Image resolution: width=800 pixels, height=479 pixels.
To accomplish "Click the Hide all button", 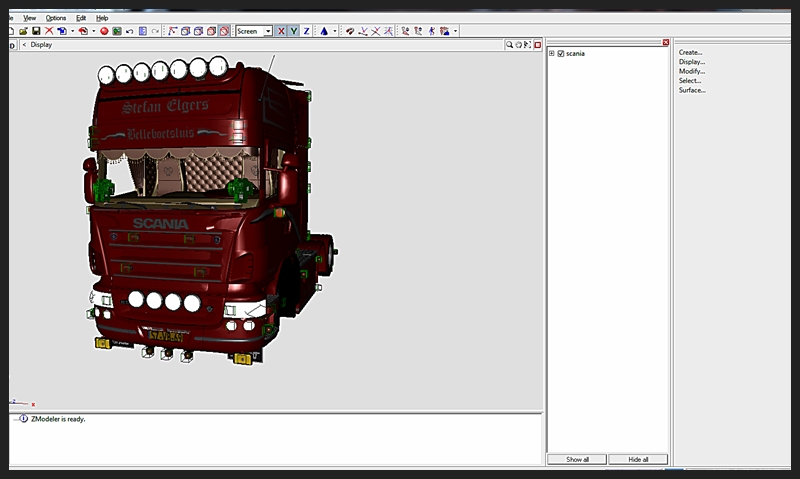I will click(x=638, y=459).
